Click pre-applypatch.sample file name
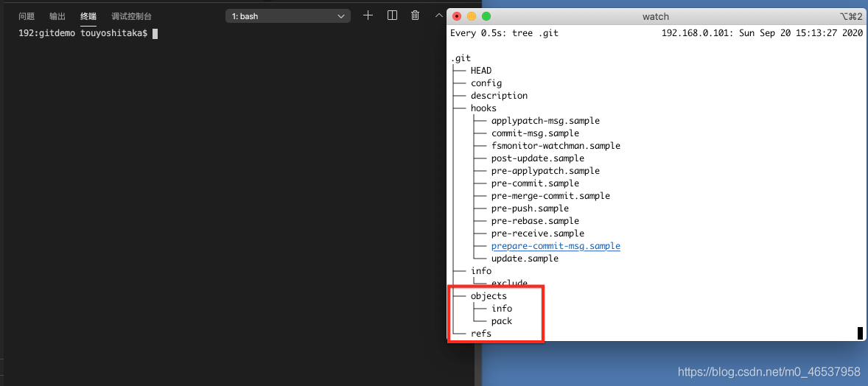Image resolution: width=868 pixels, height=386 pixels. (x=545, y=171)
